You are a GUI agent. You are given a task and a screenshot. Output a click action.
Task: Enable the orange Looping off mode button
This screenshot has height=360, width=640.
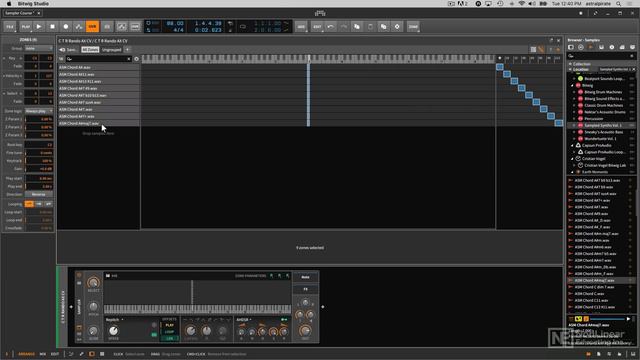(x=29, y=204)
